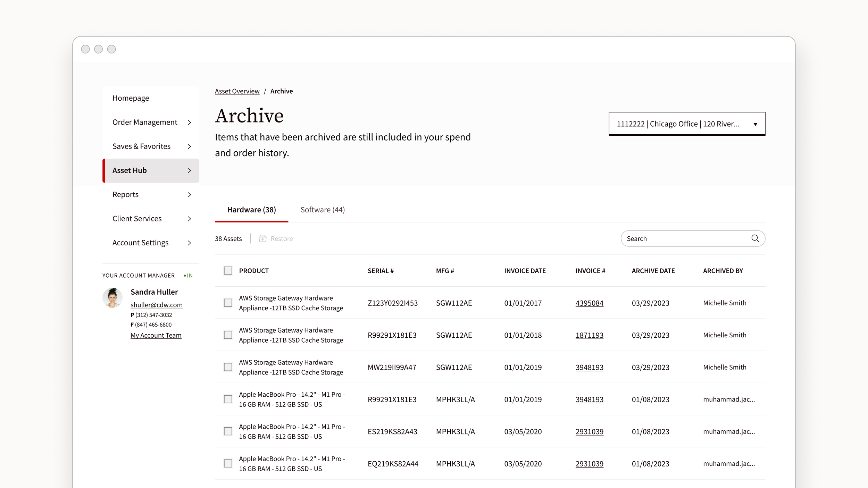Click the Client Services chevron arrow
The width and height of the screenshot is (868, 488).
click(189, 219)
